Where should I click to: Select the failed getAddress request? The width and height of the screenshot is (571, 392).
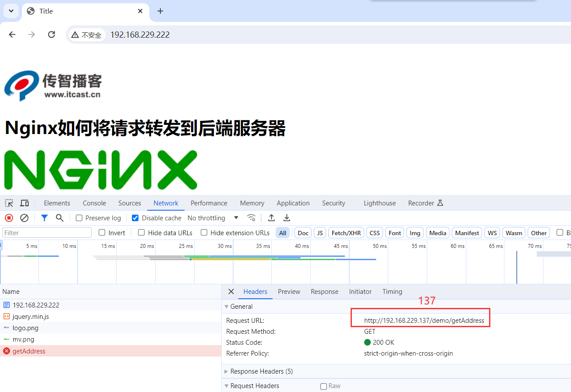[x=110, y=351]
